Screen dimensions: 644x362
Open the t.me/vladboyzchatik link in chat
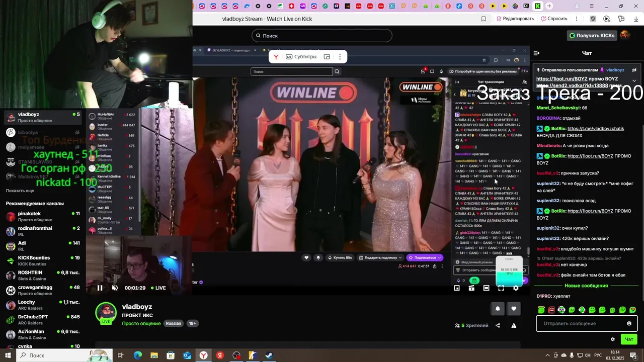[596, 129]
